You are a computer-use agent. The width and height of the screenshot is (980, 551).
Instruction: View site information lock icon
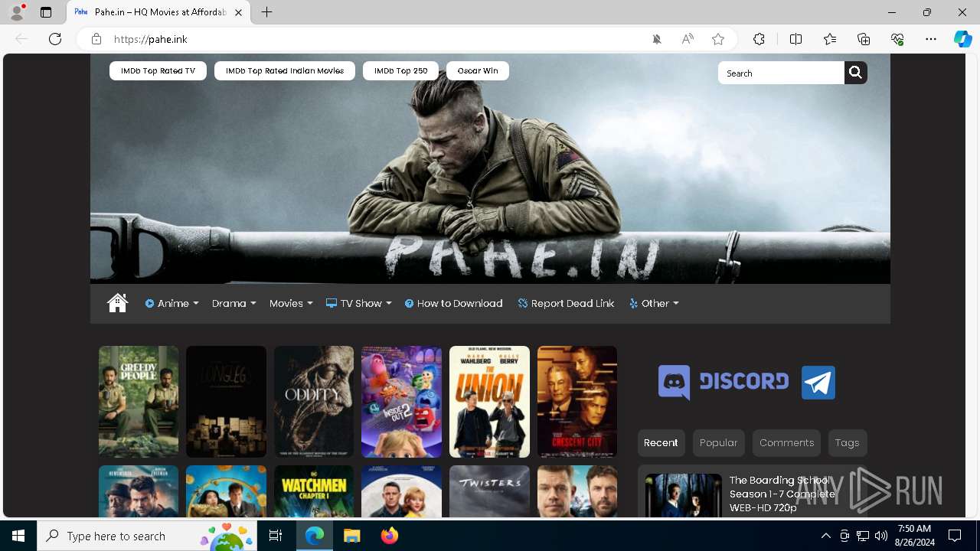click(96, 39)
